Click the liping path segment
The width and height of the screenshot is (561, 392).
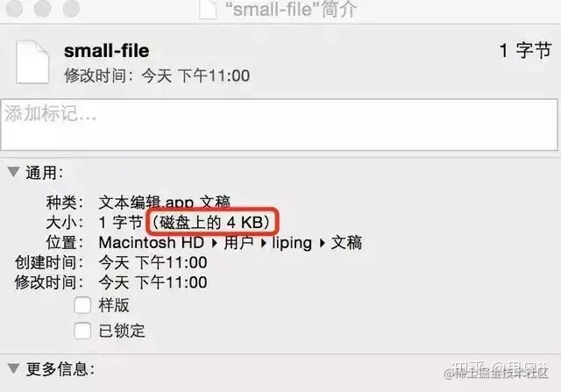[292, 244]
